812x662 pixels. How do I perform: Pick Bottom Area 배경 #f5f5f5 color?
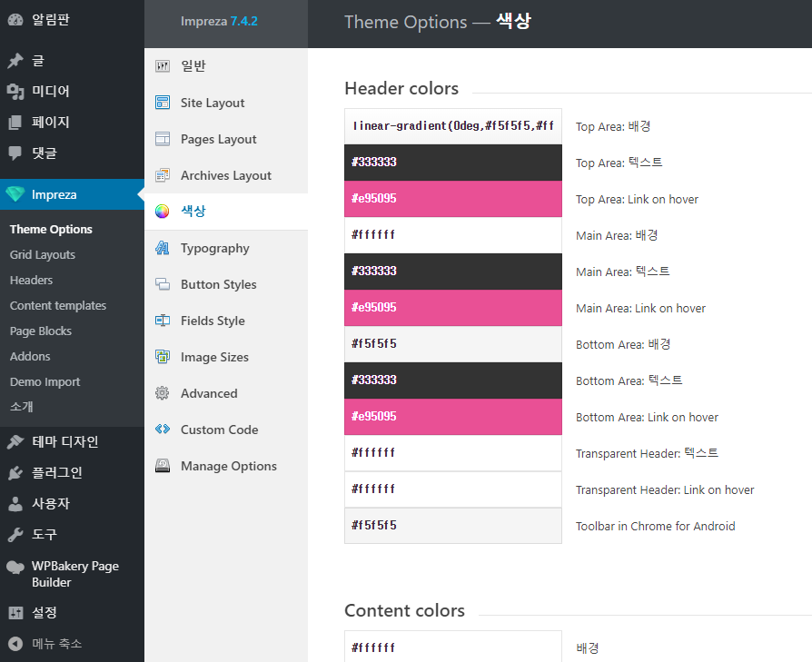(x=453, y=344)
